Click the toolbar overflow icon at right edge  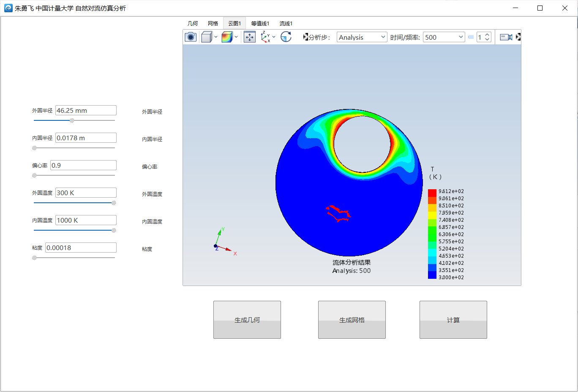coord(518,37)
